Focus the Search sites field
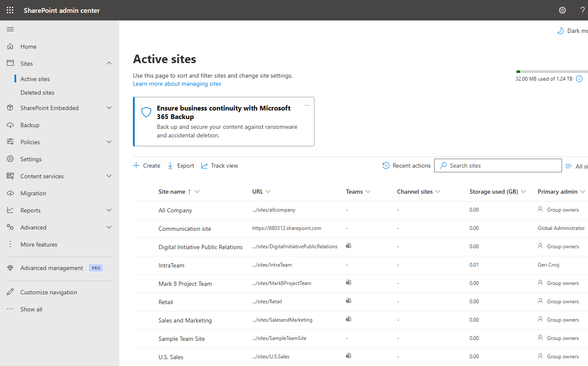This screenshot has height=366, width=588. tap(498, 166)
